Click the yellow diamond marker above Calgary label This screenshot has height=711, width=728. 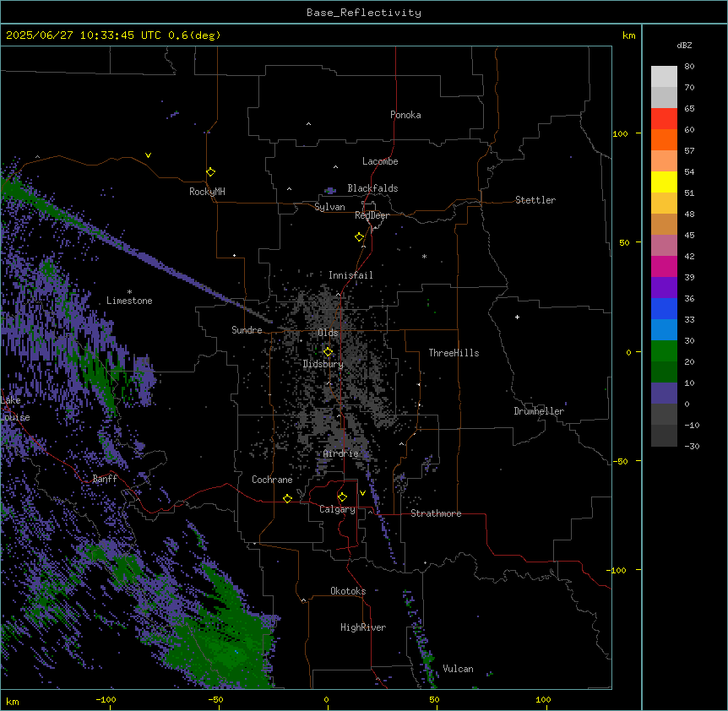pos(342,497)
